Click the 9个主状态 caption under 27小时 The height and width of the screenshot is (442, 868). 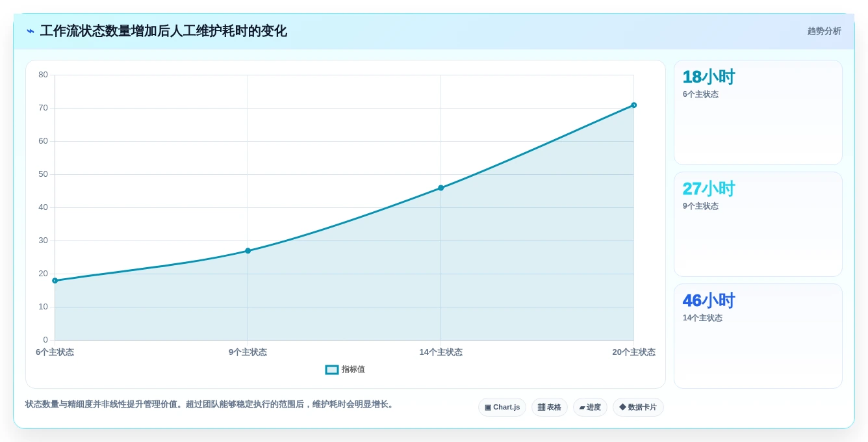coord(700,206)
